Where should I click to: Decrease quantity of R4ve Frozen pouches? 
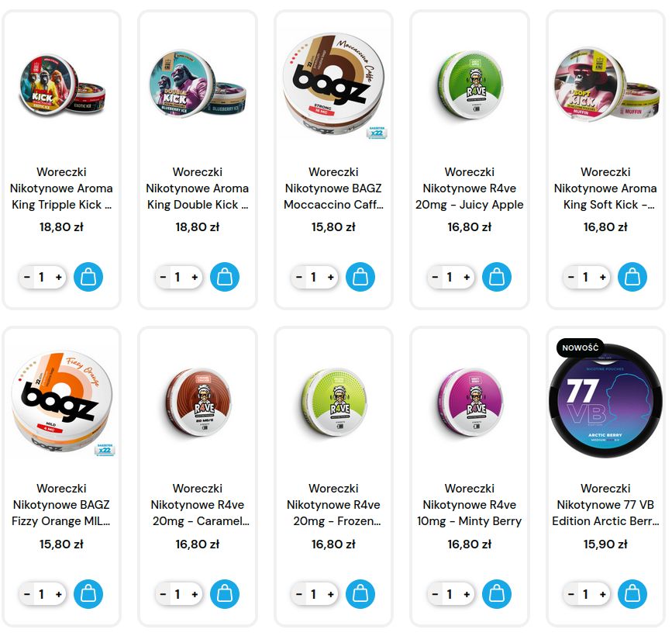[298, 594]
